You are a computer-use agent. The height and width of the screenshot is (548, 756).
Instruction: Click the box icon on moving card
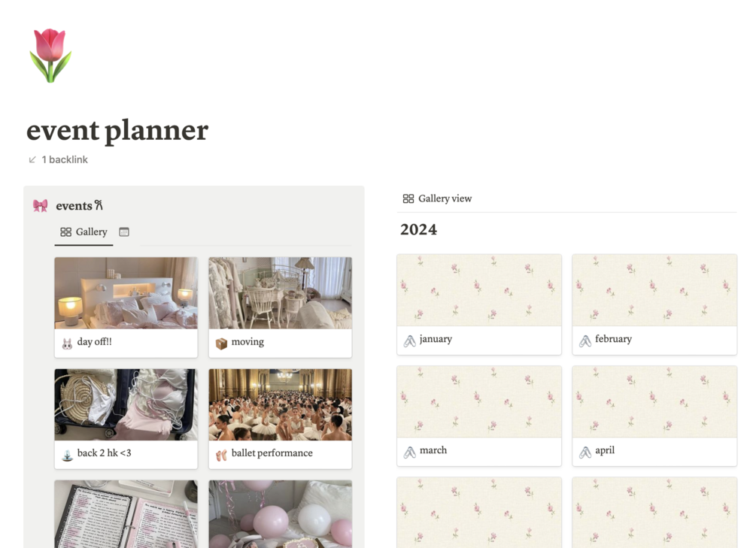click(221, 344)
